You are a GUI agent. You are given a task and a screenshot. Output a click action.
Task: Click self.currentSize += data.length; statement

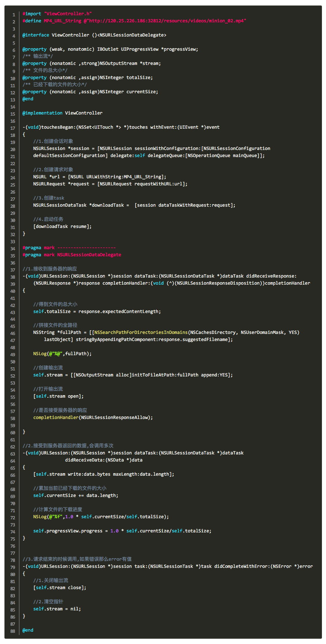click(76, 495)
